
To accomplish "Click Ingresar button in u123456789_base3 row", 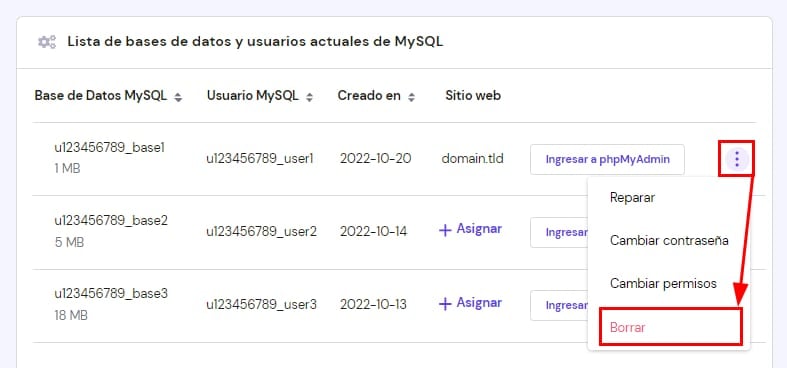I will (560, 305).
